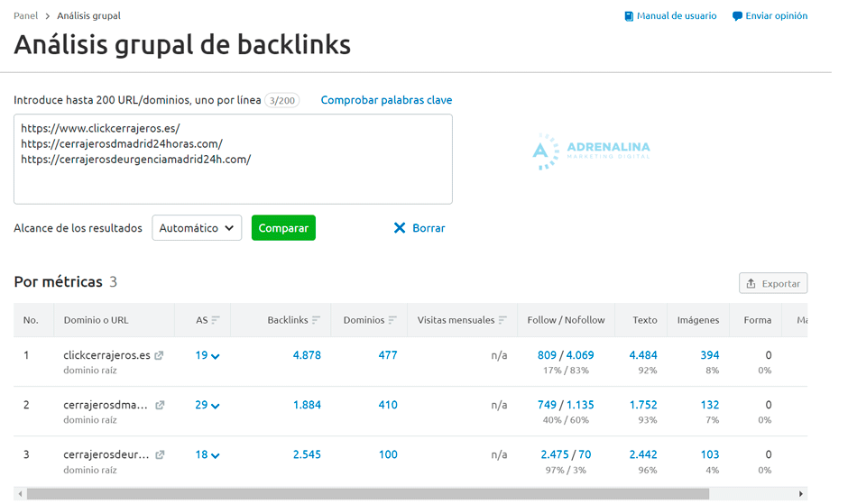Click the right scroll arrow of the table scrollbar
The width and height of the screenshot is (848, 504).
pyautogui.click(x=801, y=494)
